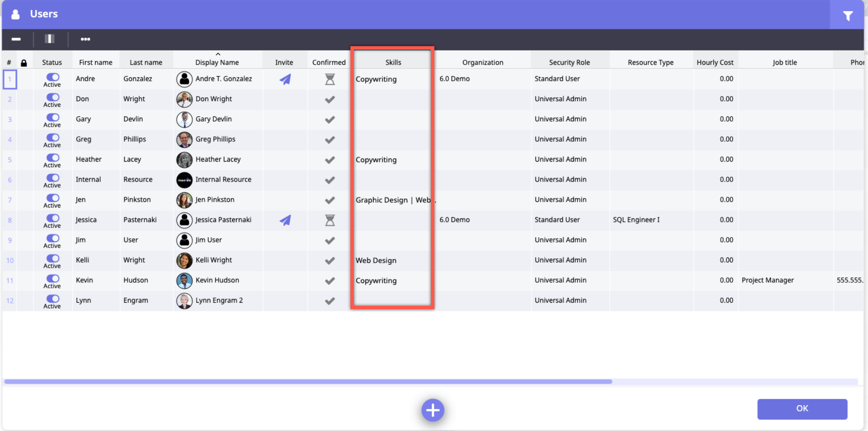868x431 pixels.
Task: Open Jen Pinkston's Skills cell dropdown
Action: point(392,200)
